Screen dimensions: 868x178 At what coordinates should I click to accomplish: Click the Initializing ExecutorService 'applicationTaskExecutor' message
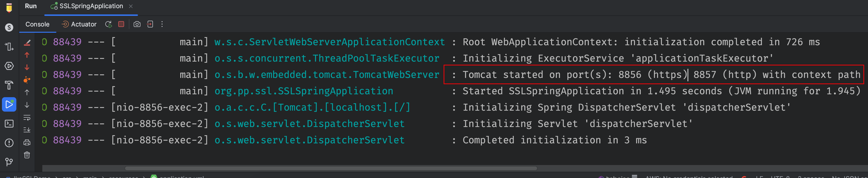[618, 58]
